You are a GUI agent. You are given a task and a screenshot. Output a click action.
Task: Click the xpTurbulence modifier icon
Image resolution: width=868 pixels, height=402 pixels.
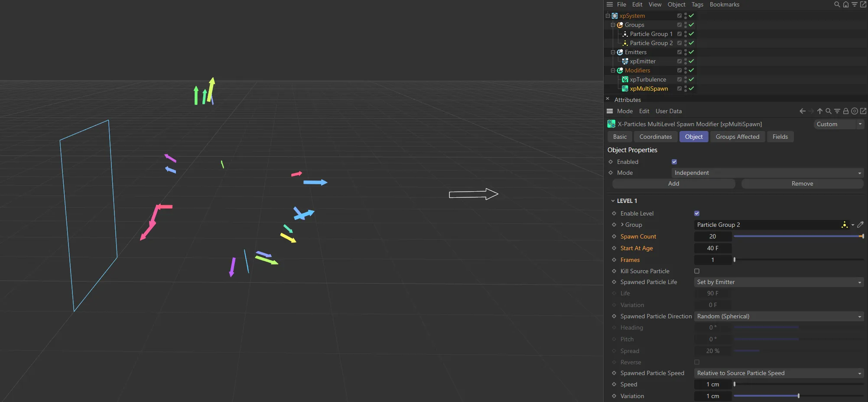click(625, 79)
